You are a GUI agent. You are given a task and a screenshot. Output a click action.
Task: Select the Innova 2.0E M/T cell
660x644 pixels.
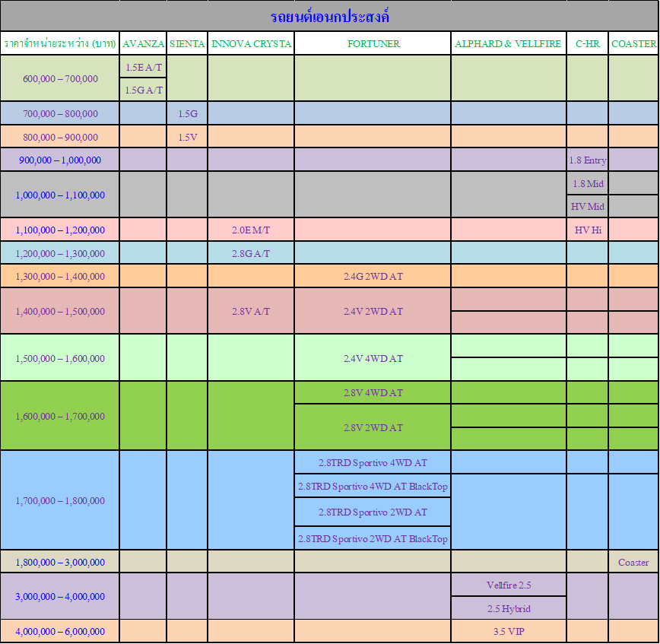point(251,230)
